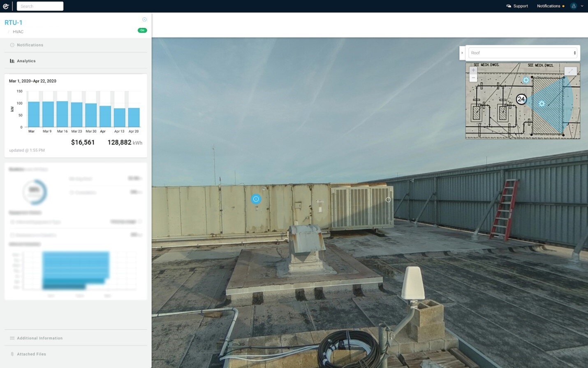Click the Additional Information list icon
The width and height of the screenshot is (588, 368).
pos(12,338)
